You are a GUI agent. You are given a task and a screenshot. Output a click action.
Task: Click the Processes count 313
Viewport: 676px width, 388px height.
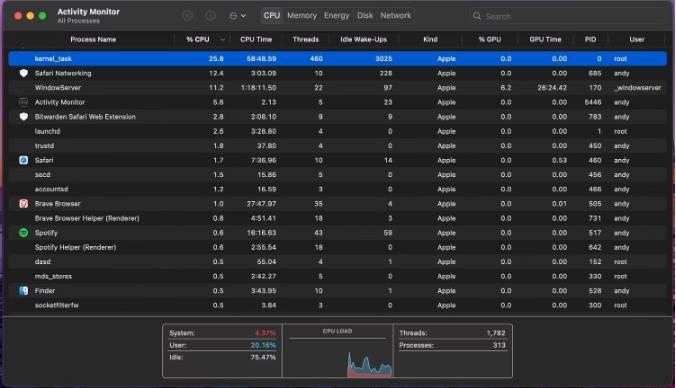point(499,345)
